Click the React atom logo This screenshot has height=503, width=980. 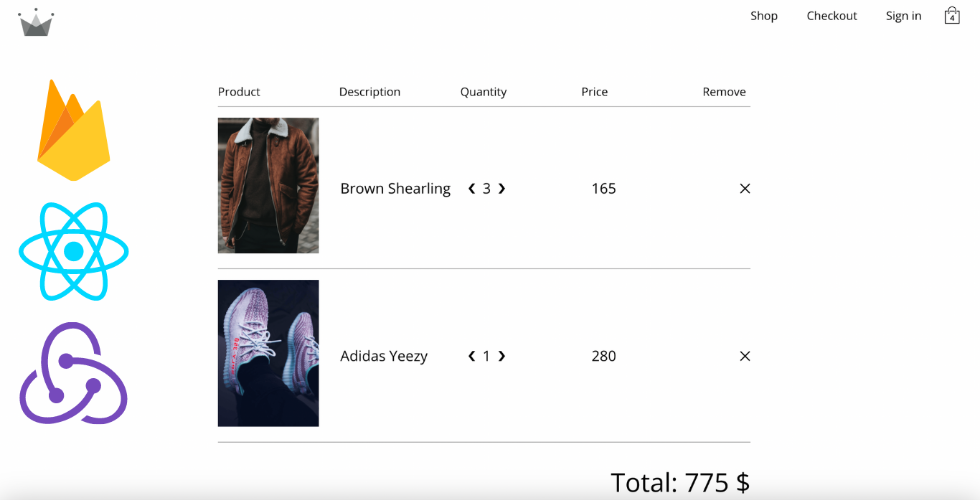tap(74, 251)
